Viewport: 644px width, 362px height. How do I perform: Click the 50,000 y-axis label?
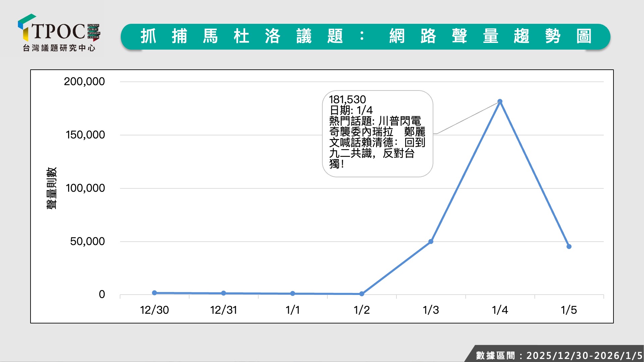[87, 241]
